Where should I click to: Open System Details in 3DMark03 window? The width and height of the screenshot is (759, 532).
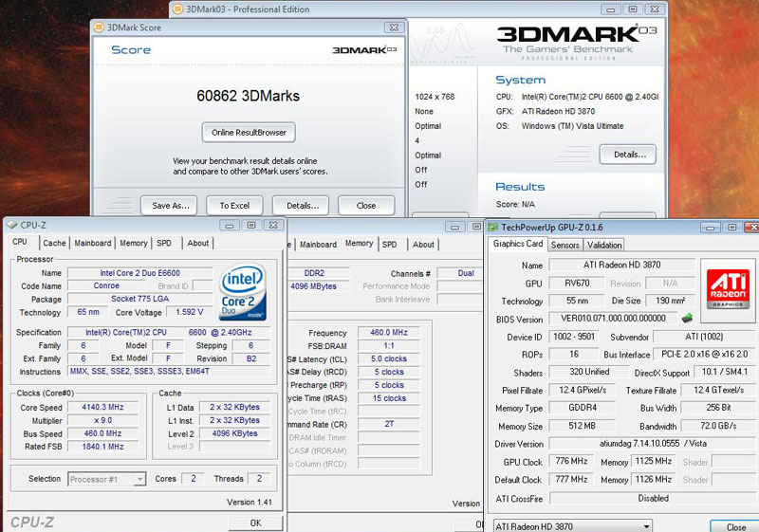click(x=628, y=155)
